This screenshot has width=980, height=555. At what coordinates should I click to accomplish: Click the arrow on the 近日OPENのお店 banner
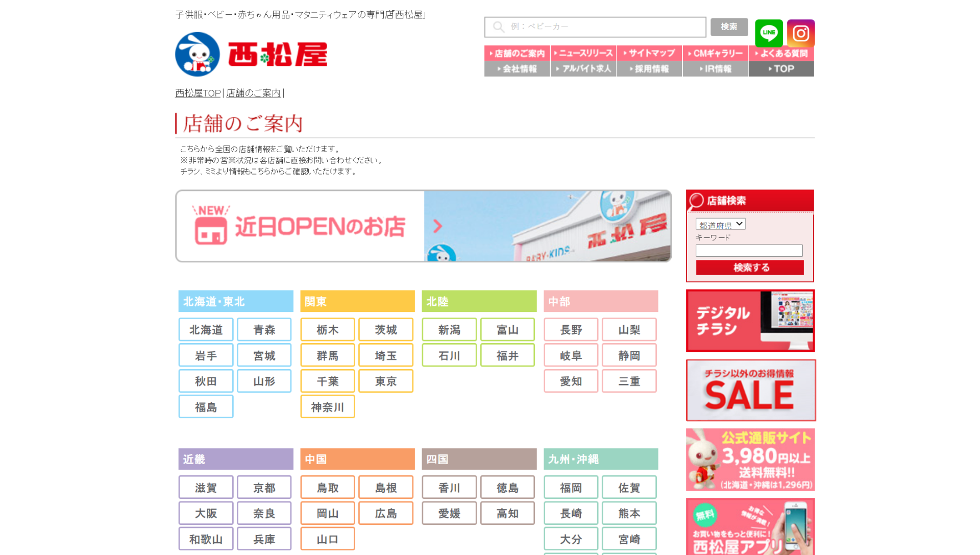click(x=437, y=226)
